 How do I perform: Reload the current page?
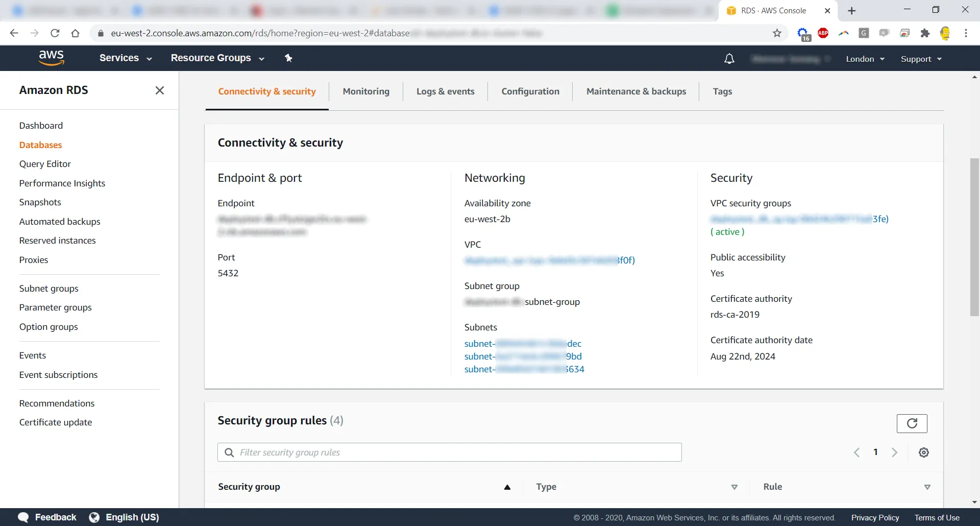(55, 33)
